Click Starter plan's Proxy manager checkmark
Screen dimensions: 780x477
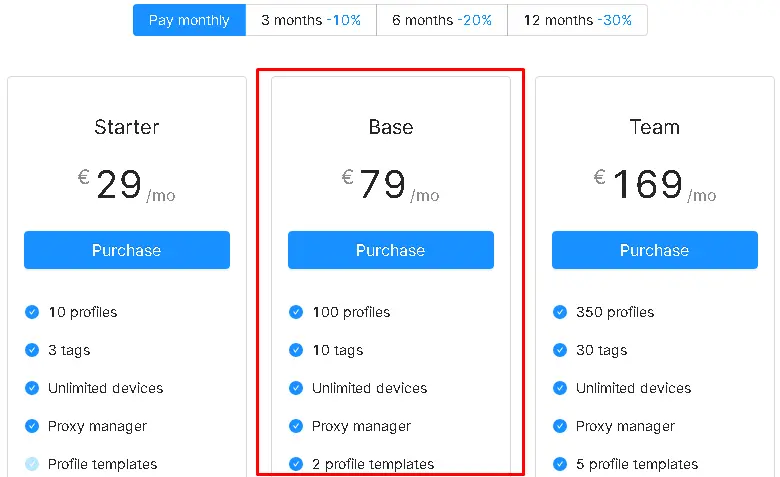[32, 426]
